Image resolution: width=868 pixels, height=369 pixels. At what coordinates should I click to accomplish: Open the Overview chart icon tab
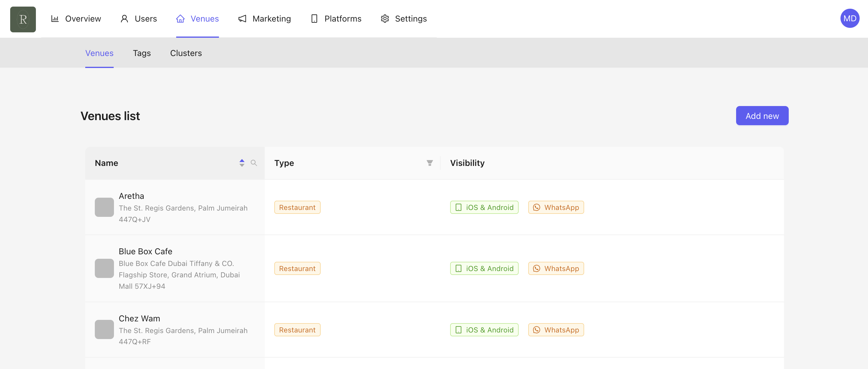tap(55, 19)
